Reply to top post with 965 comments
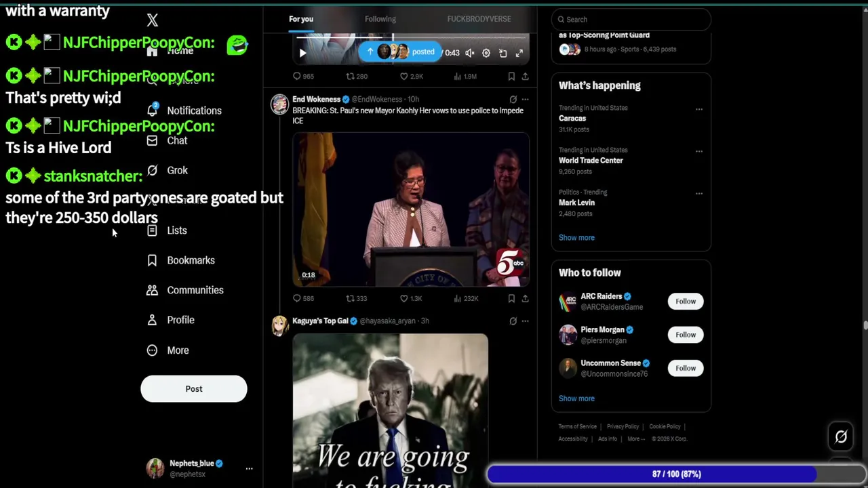868x488 pixels. point(303,77)
